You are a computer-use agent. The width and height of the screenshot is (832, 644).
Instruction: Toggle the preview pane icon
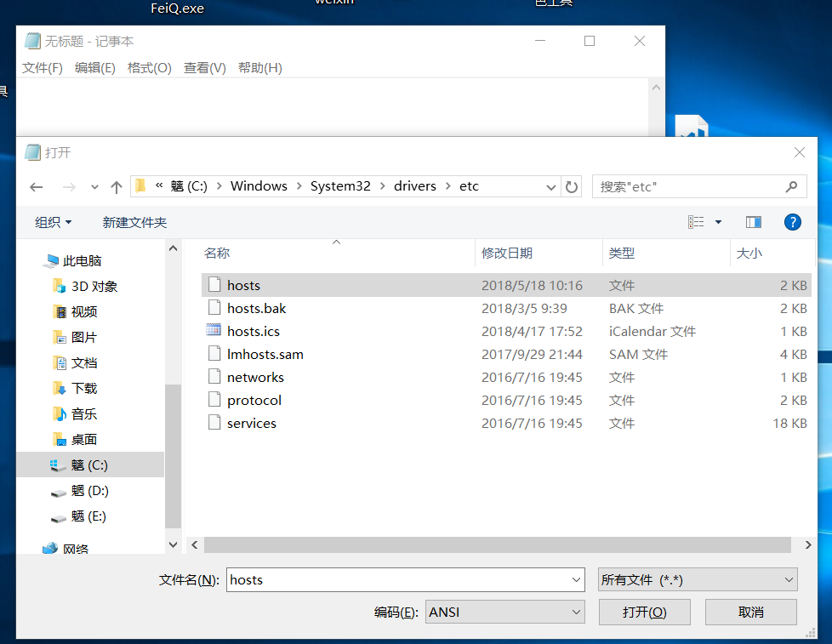[x=754, y=222]
